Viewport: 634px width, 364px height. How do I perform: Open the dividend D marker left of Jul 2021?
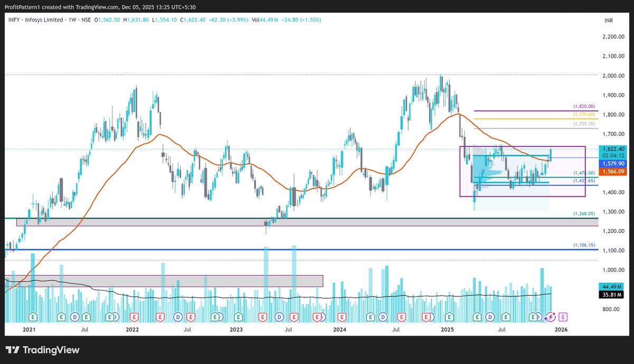click(x=75, y=317)
